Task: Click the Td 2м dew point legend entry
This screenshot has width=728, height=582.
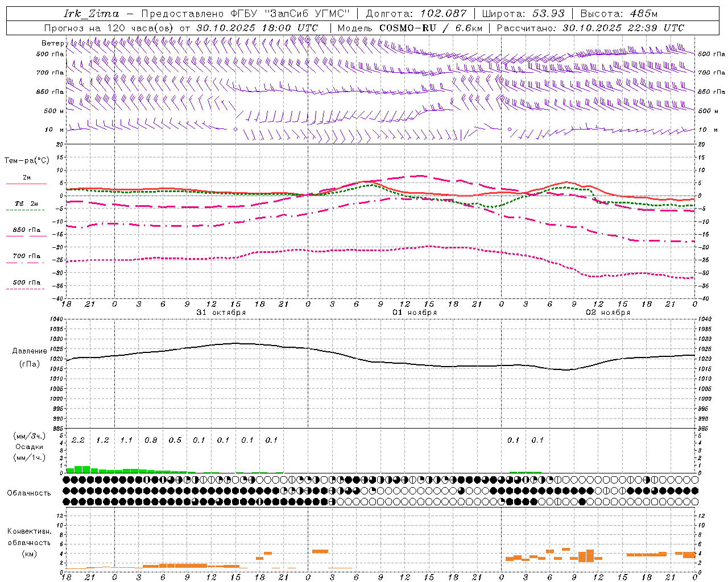Action: [26, 203]
